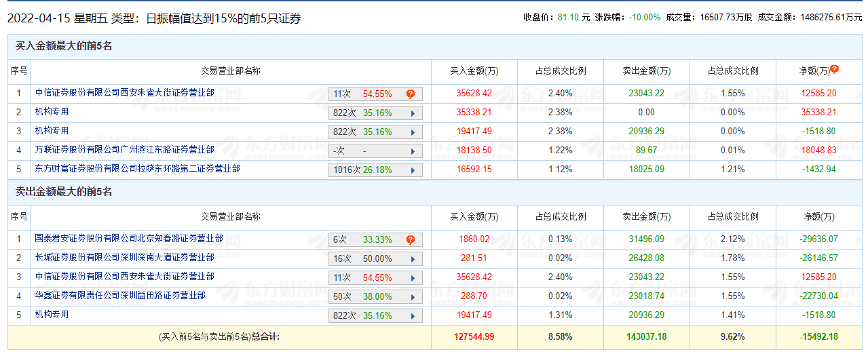Image resolution: width=868 pixels, height=354 pixels.
Task: Expand 822次 35.16% box in buy-list row 3
Action: [x=375, y=132]
